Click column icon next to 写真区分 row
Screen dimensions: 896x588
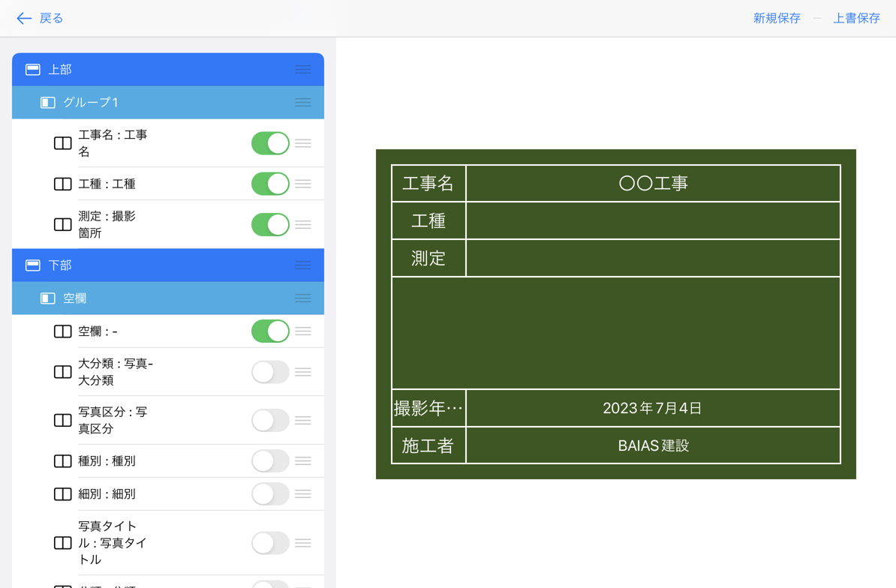63,420
